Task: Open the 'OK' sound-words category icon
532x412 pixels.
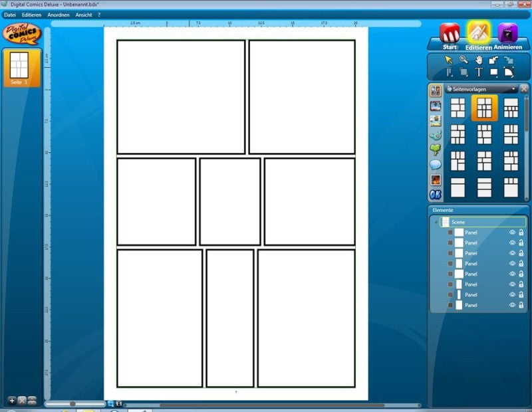Action: pyautogui.click(x=436, y=194)
